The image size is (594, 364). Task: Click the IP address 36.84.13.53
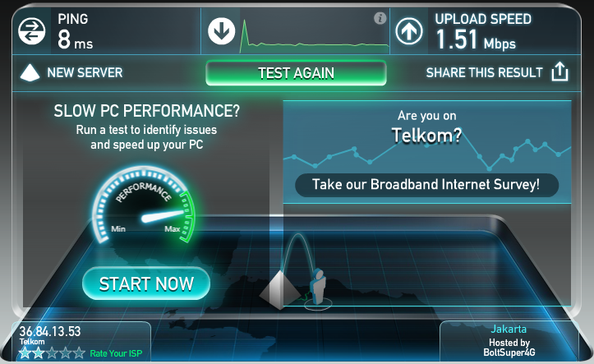(x=50, y=331)
